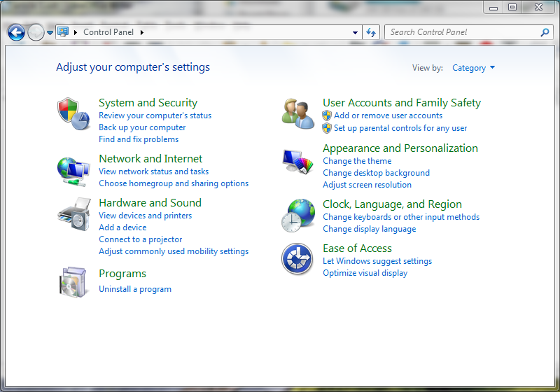Click Review your computer's status
560x392 pixels.
pyautogui.click(x=155, y=115)
